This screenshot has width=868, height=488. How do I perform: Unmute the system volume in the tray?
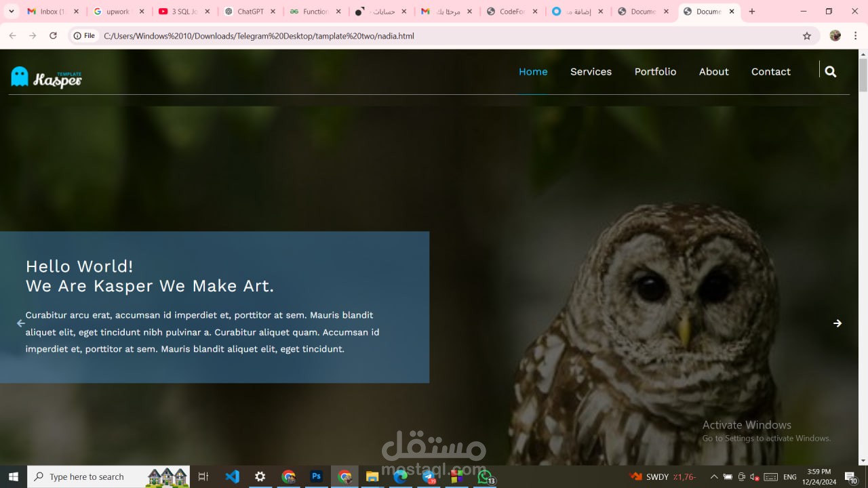(755, 476)
